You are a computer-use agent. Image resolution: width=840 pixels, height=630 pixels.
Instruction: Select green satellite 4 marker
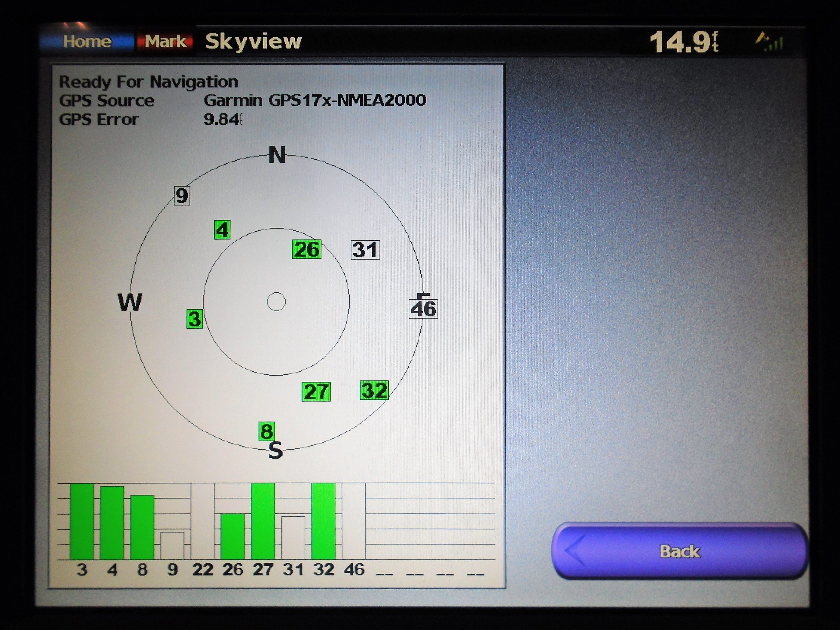(222, 230)
